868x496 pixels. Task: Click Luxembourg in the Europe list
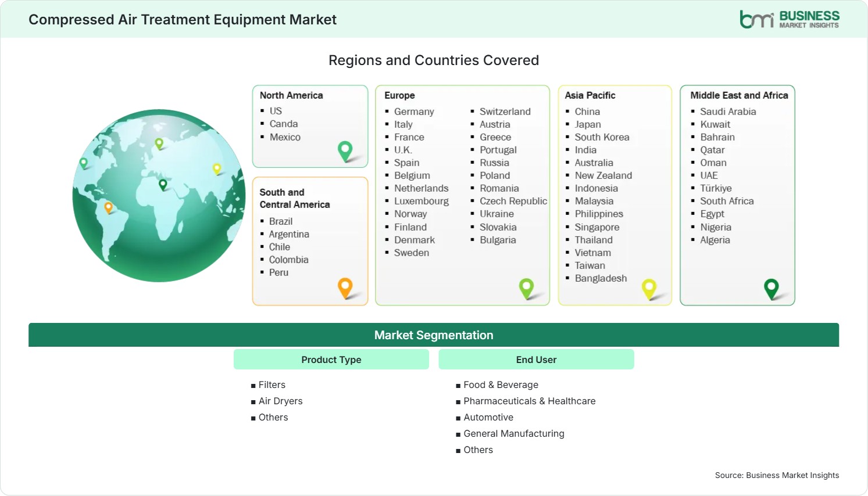[422, 201]
